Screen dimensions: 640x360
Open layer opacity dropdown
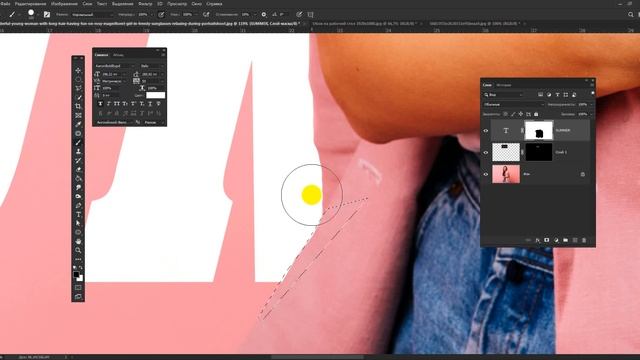pyautogui.click(x=591, y=104)
